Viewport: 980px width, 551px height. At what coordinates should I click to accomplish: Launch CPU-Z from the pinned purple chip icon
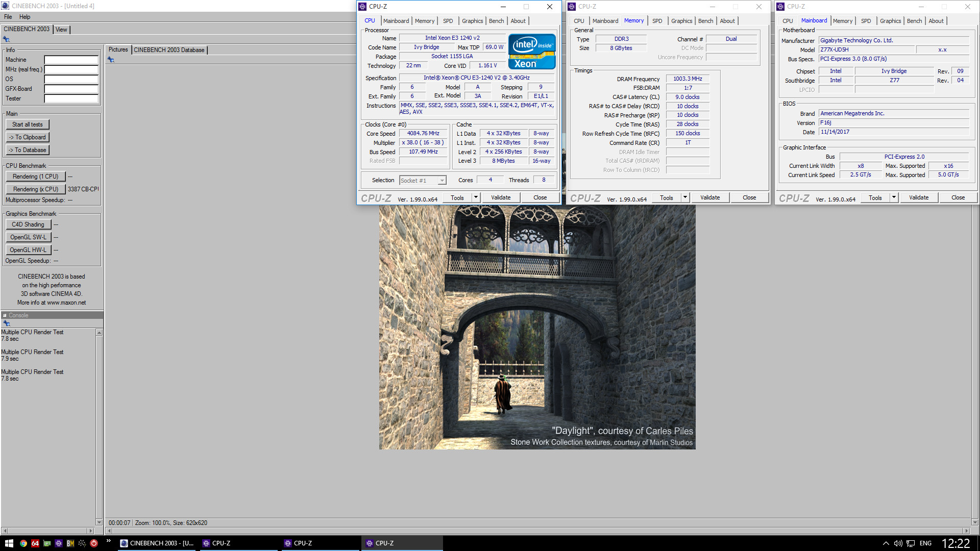(59, 543)
